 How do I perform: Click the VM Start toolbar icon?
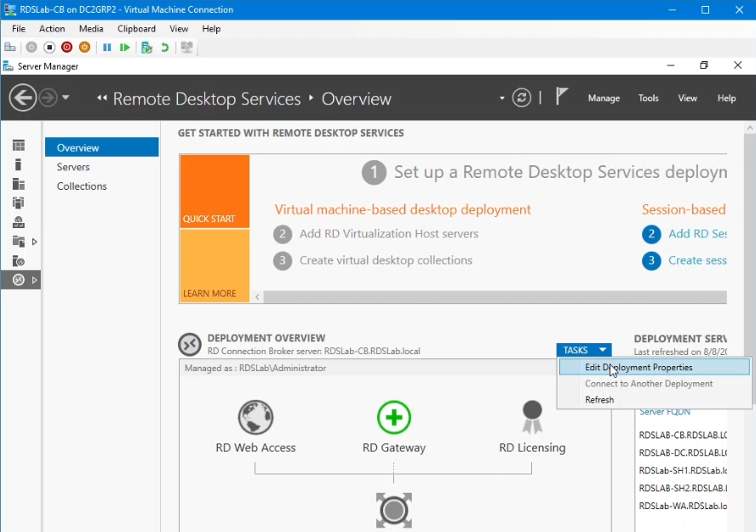coord(31,47)
